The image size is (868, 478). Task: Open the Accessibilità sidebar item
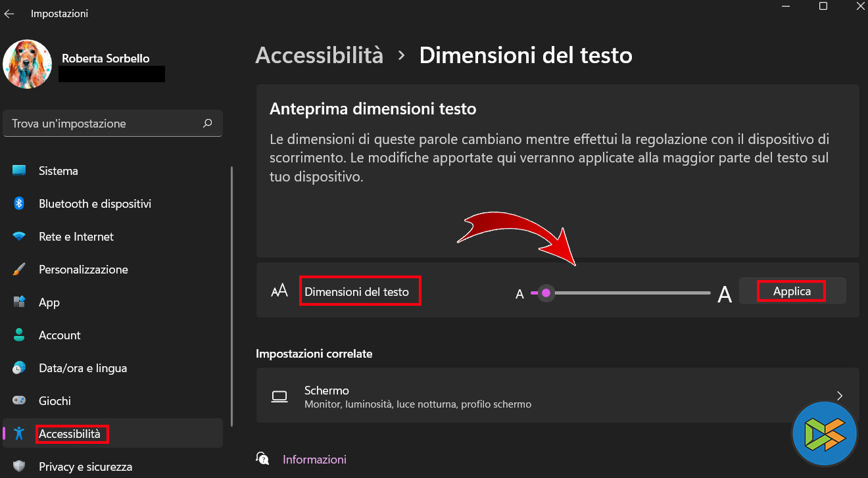[x=70, y=434]
